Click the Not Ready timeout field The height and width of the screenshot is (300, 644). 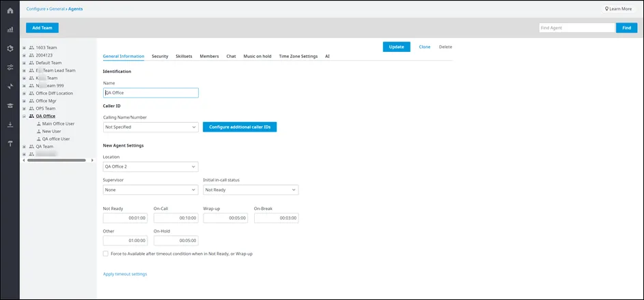pos(125,218)
